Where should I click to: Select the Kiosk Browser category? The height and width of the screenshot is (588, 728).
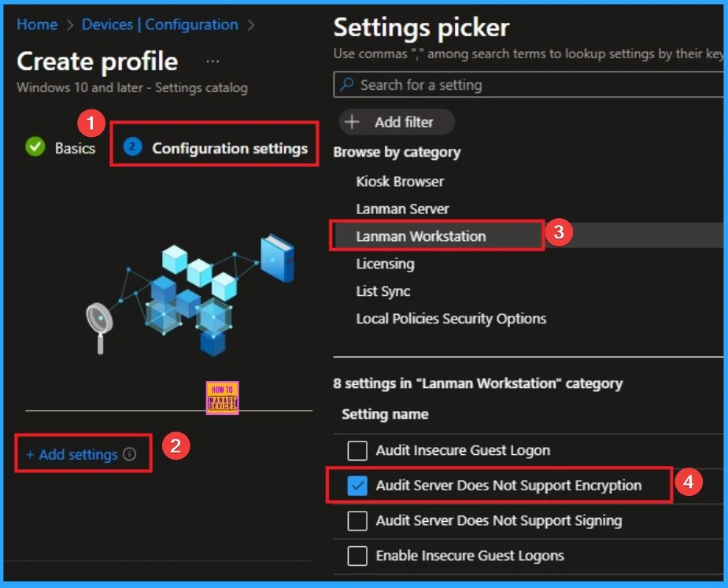(400, 181)
